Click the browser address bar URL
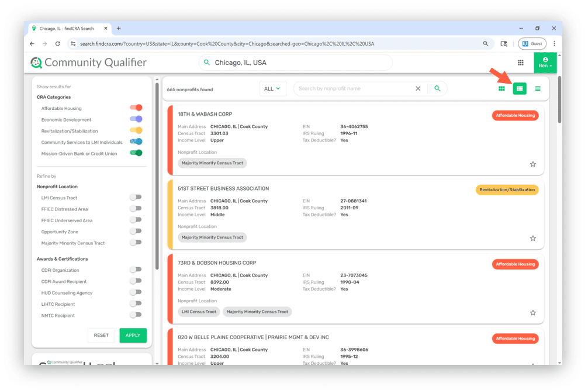Image resolution: width=588 pixels, height=390 pixels. (227, 44)
